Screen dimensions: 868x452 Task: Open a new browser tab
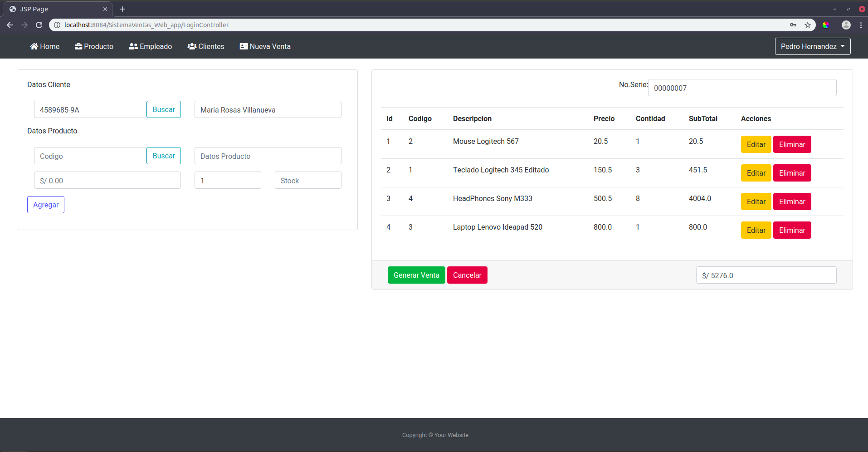point(122,9)
